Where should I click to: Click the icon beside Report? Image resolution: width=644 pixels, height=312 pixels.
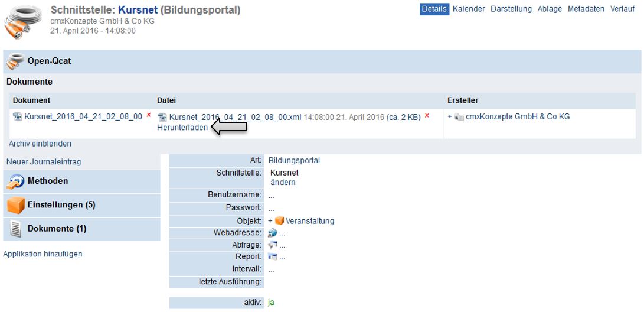coord(272,256)
